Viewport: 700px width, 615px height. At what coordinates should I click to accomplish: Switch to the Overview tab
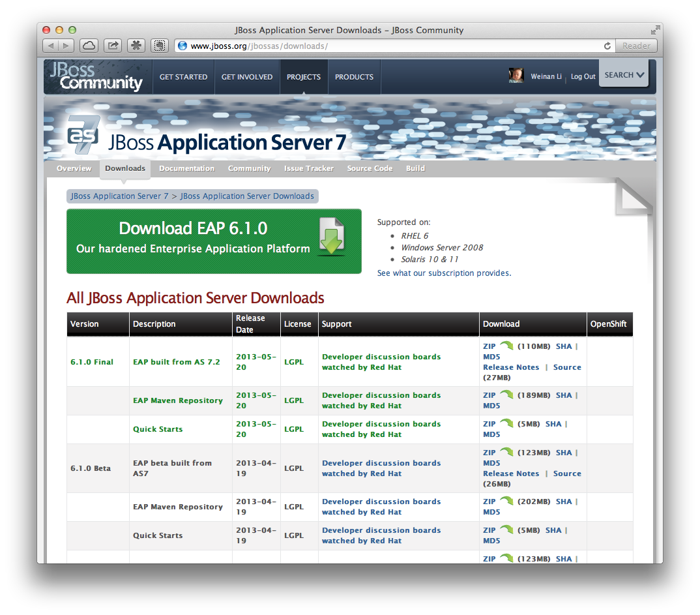74,168
